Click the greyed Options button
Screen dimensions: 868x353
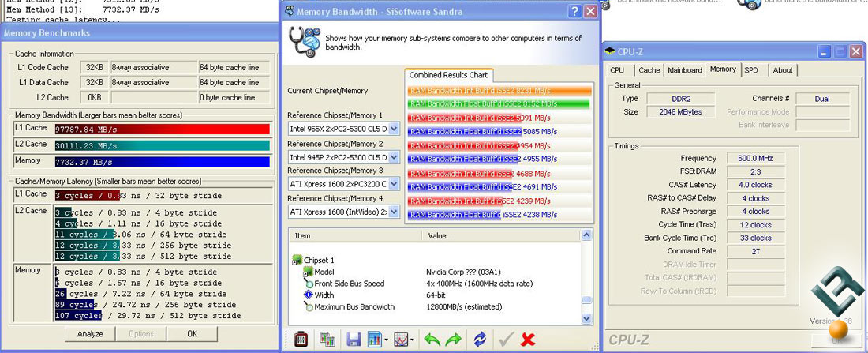pyautogui.click(x=140, y=333)
